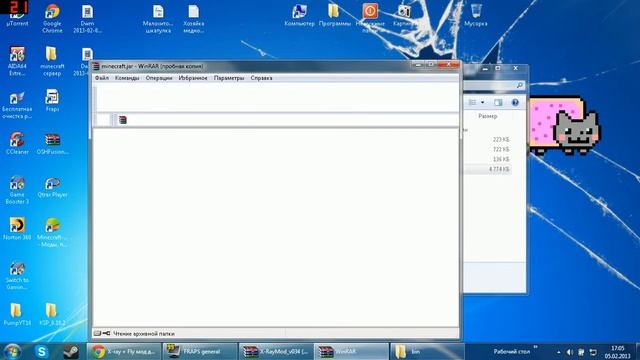
Task: Open the Файл menu in WinRAR
Action: point(102,78)
